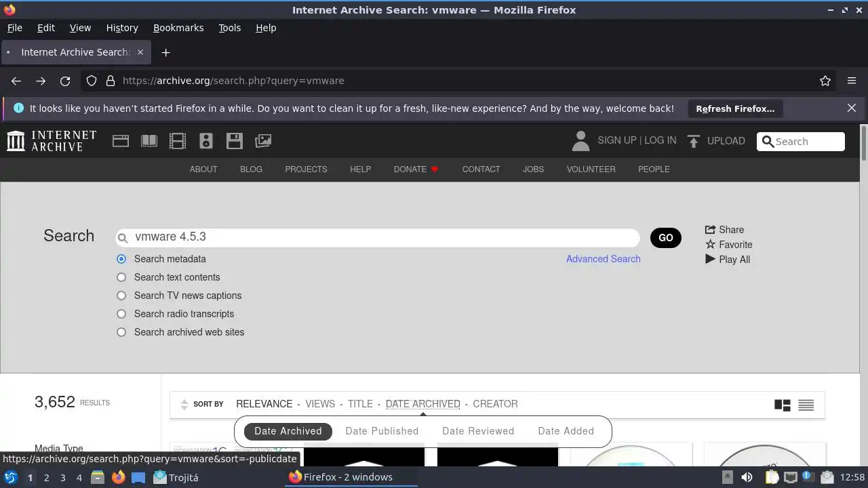The height and width of the screenshot is (488, 868).
Task: Click the vmware 4.5.3 search field
Action: [x=378, y=237]
